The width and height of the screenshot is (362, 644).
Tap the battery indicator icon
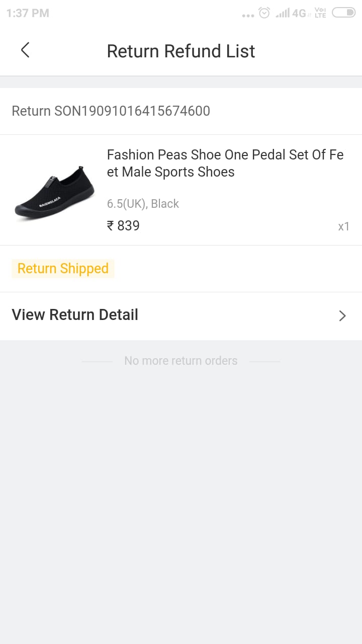(344, 13)
